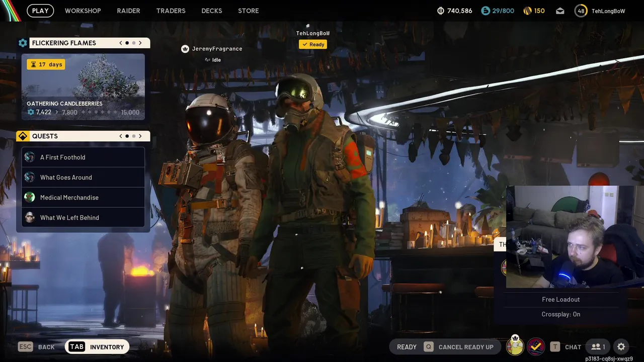Viewport: 644px width, 362px height.
Task: Open quest A First Foothold
Action: (83, 157)
